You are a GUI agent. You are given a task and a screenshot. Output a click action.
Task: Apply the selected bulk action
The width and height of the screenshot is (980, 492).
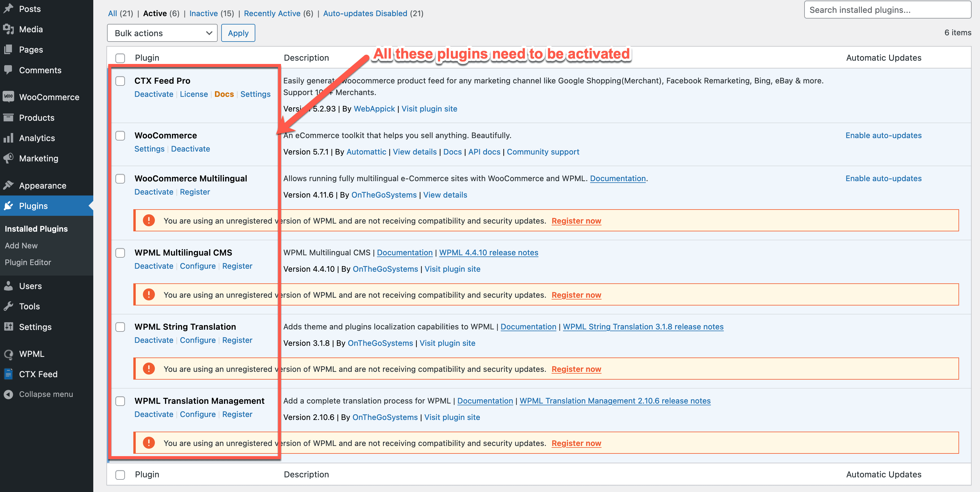(x=238, y=33)
